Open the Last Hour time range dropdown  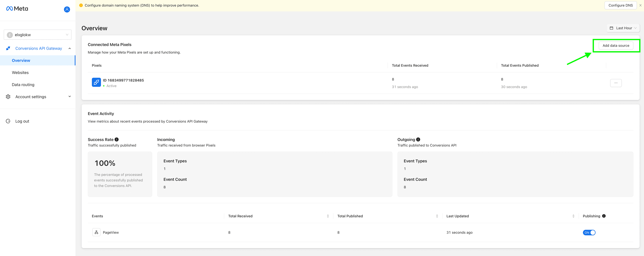click(623, 28)
